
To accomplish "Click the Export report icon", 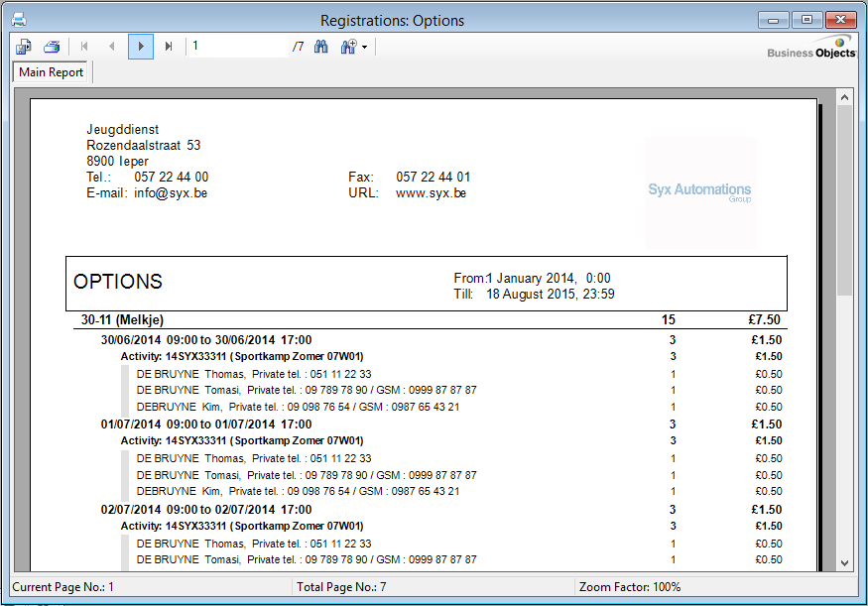I will [24, 47].
